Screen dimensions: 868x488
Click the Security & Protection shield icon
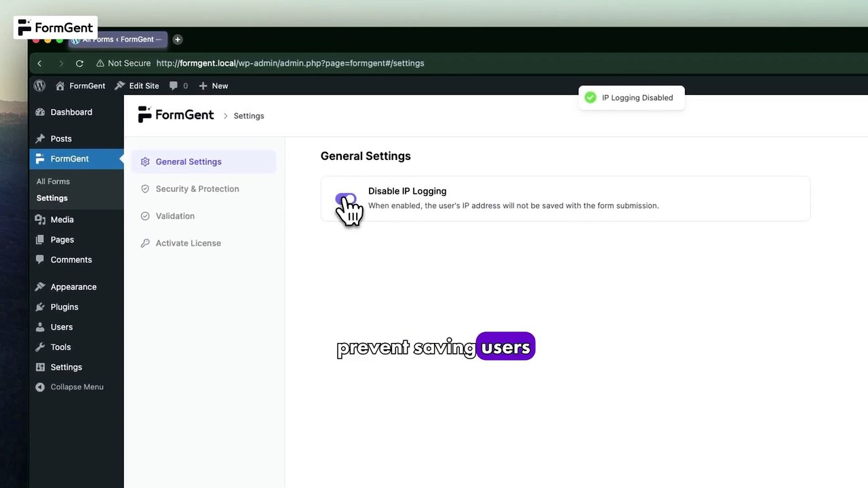click(x=145, y=188)
